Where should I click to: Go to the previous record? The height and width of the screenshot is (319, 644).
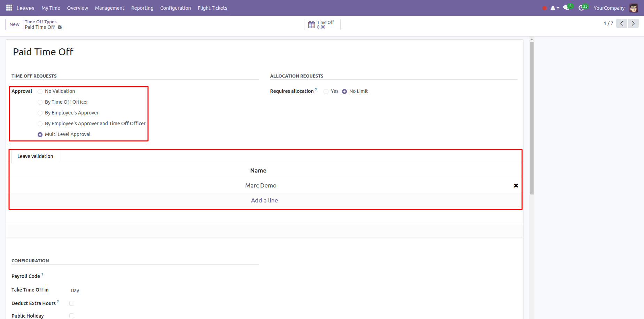pyautogui.click(x=622, y=23)
